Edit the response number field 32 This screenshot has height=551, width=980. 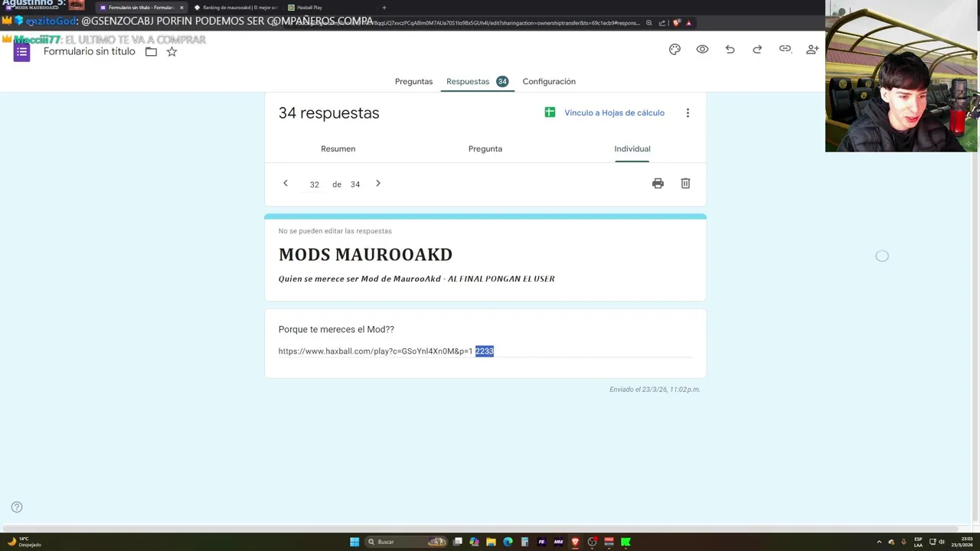(x=315, y=184)
